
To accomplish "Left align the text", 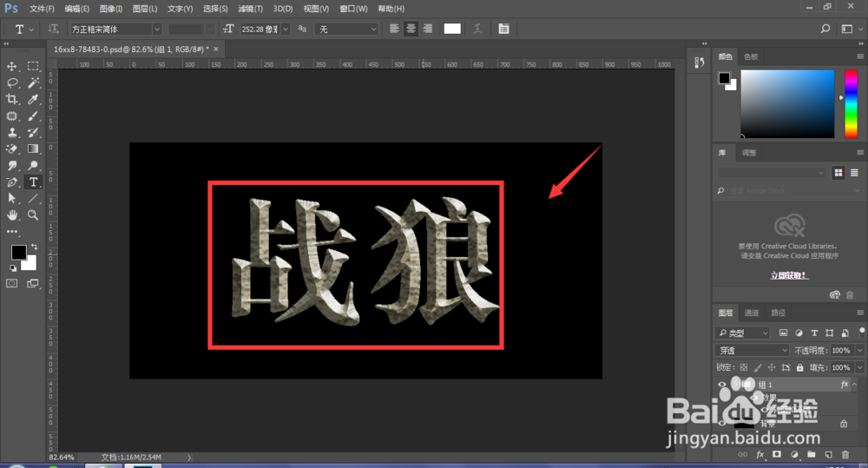I will [x=394, y=29].
